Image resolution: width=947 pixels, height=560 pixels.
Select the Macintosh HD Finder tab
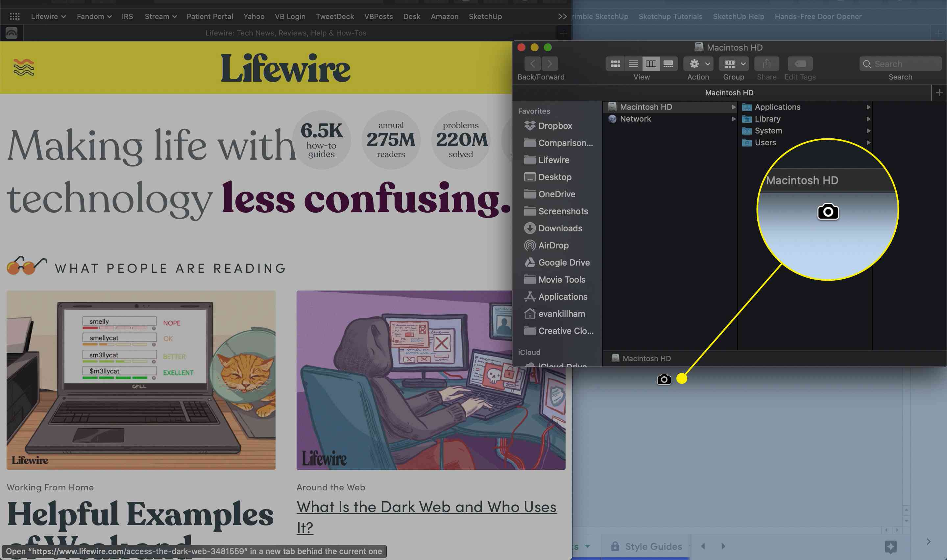point(729,92)
